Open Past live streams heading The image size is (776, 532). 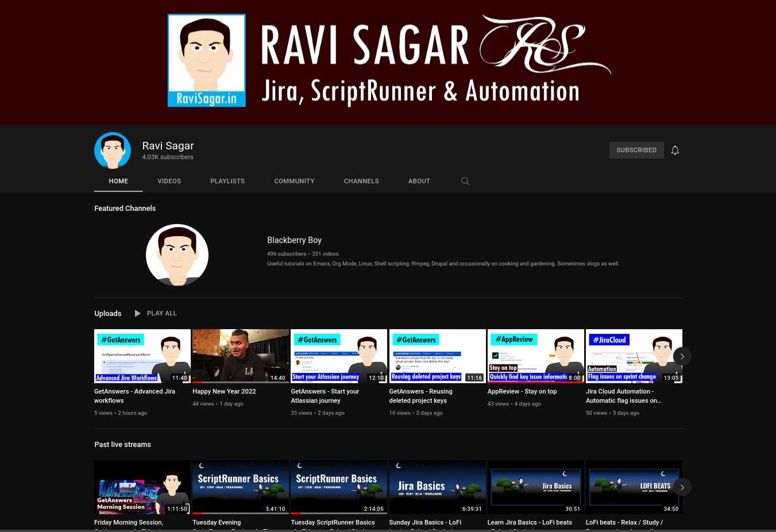[x=123, y=444]
